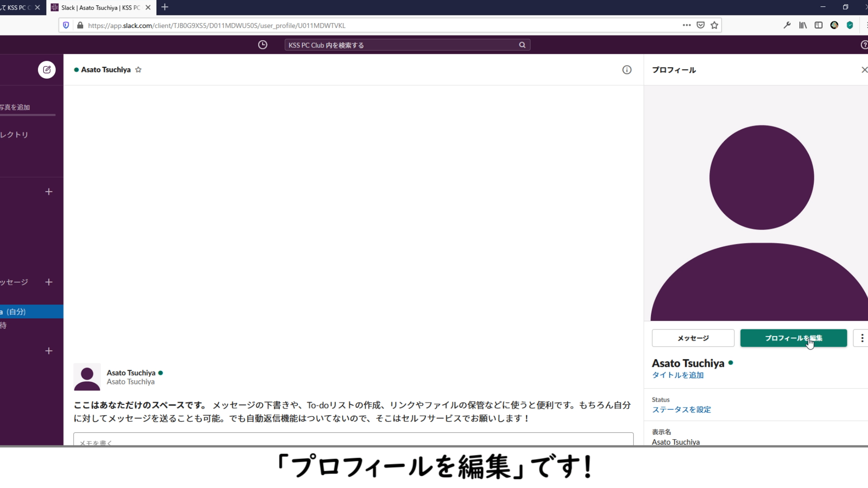Click the search magnifier icon
The image size is (868, 488).
pyautogui.click(x=522, y=45)
